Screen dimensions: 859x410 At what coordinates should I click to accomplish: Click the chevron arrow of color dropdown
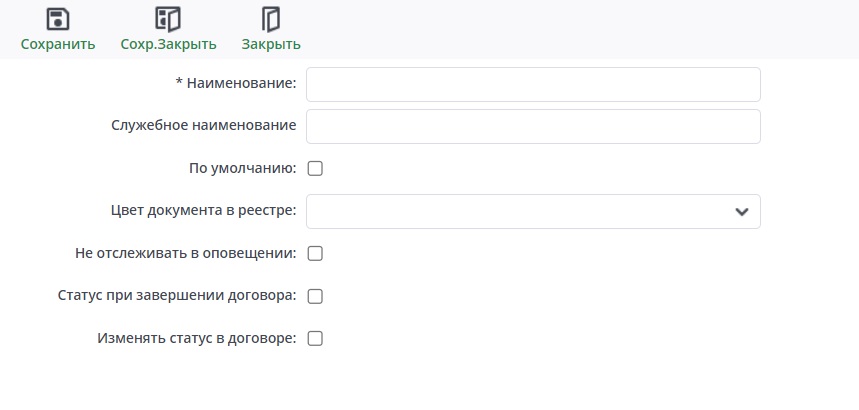click(741, 212)
